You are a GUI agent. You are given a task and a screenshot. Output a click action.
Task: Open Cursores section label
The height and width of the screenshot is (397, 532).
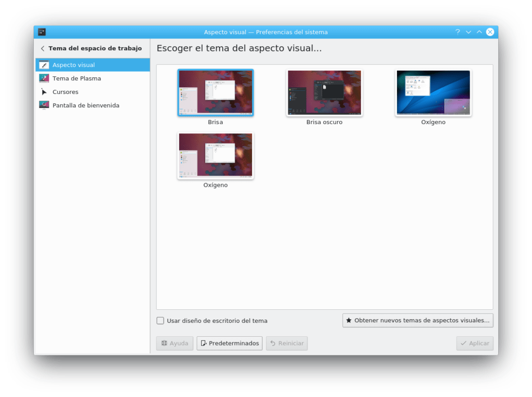click(65, 92)
